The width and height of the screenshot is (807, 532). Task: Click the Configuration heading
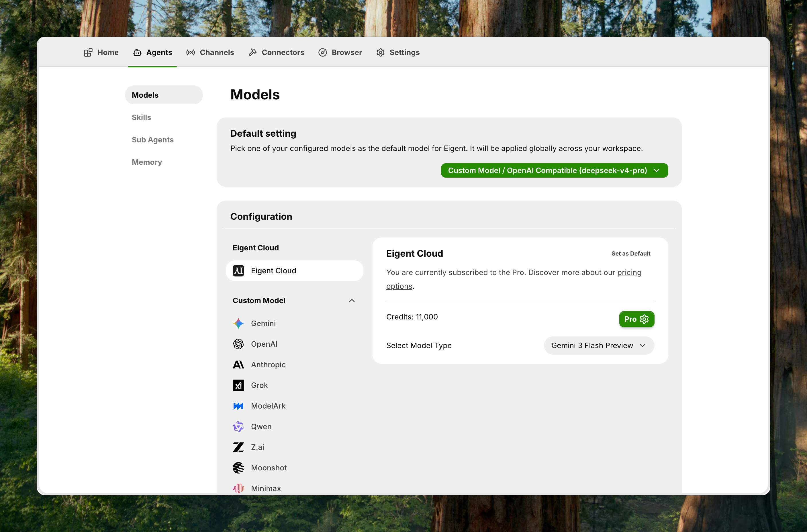click(261, 217)
